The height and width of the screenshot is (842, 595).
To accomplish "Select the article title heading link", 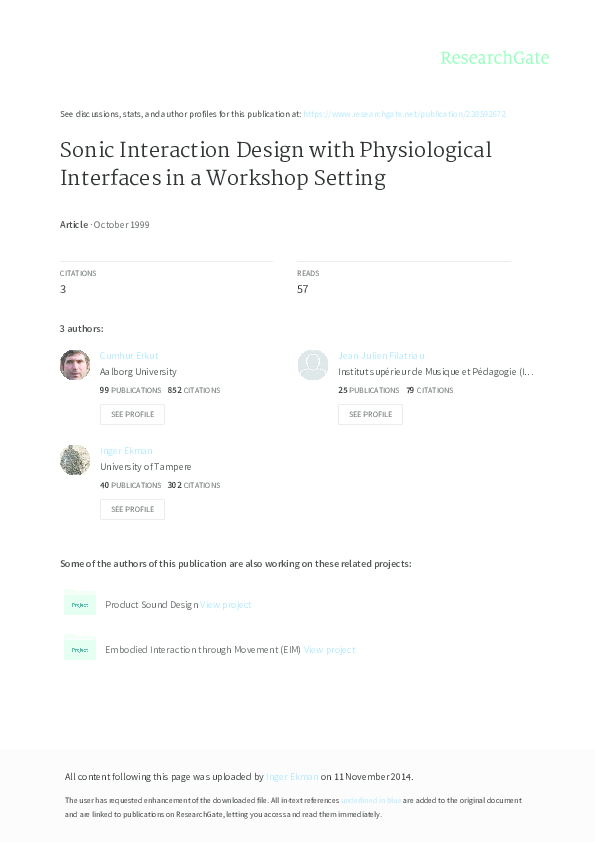I will pos(276,163).
